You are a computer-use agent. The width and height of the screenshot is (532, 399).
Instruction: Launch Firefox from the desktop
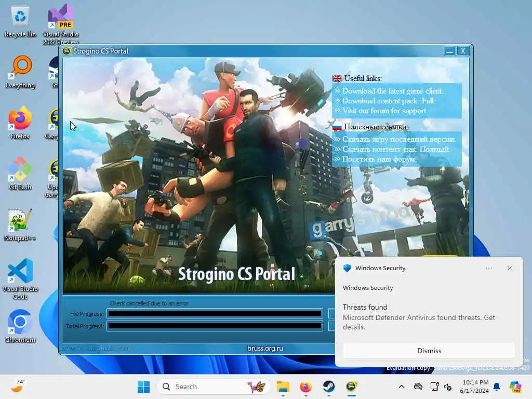pos(20,123)
